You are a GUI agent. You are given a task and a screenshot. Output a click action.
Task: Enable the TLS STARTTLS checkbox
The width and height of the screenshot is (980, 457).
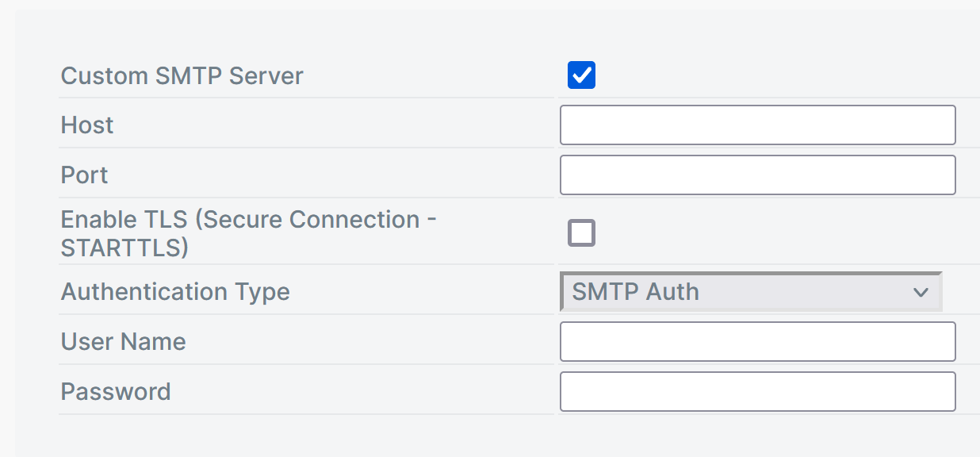click(581, 233)
